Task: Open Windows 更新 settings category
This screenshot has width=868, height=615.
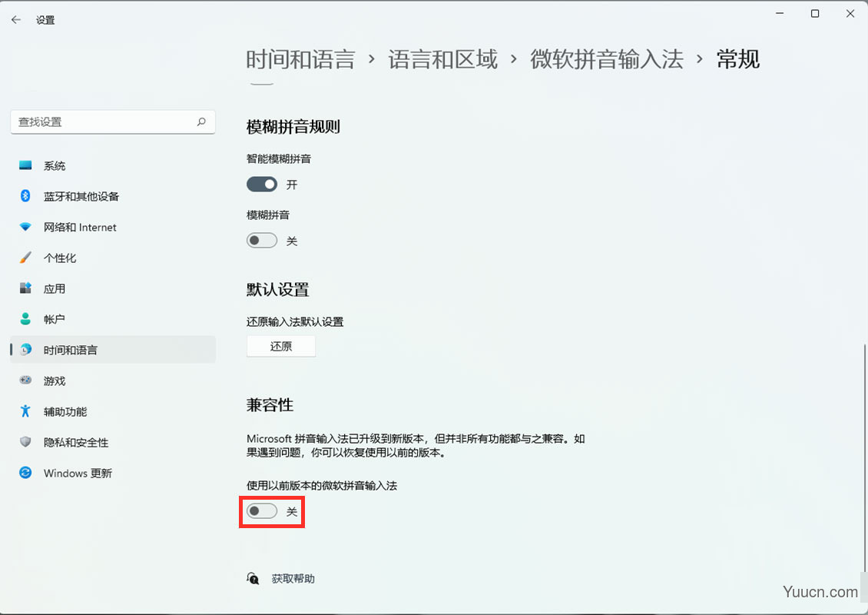Action: (113, 473)
